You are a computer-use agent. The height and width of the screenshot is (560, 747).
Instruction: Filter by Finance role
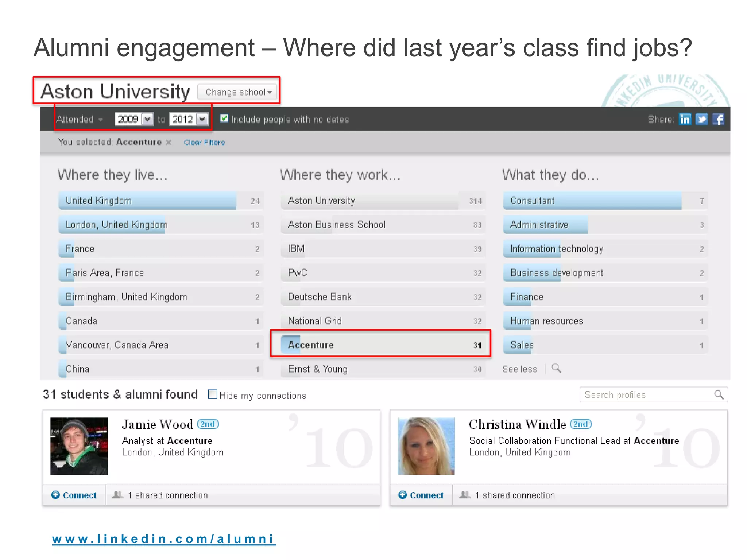(605, 297)
